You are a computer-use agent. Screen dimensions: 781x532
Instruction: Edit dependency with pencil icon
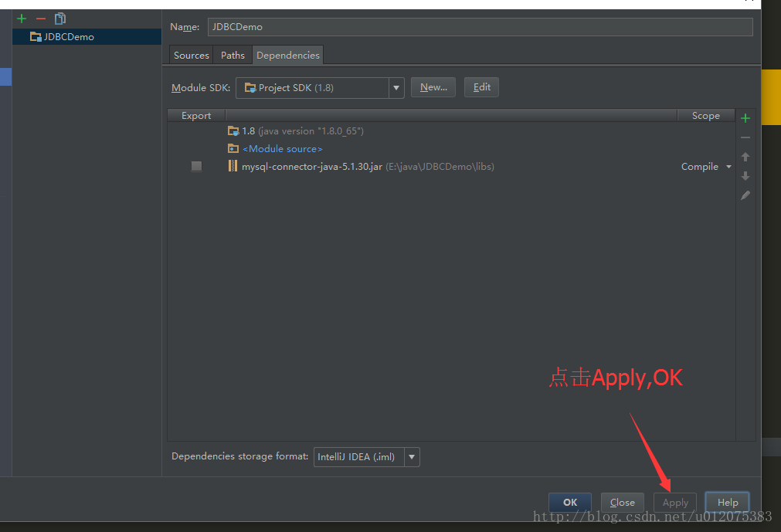tap(745, 195)
